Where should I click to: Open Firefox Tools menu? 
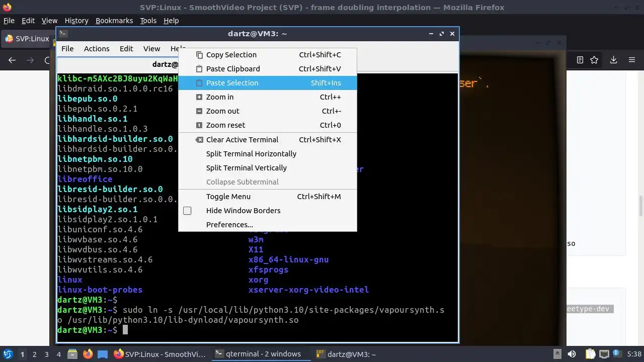(148, 21)
